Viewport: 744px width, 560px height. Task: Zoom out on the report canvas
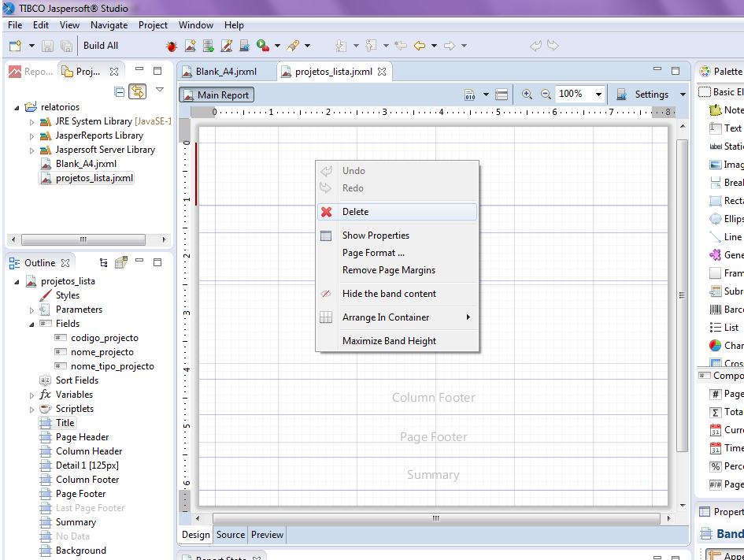(546, 95)
